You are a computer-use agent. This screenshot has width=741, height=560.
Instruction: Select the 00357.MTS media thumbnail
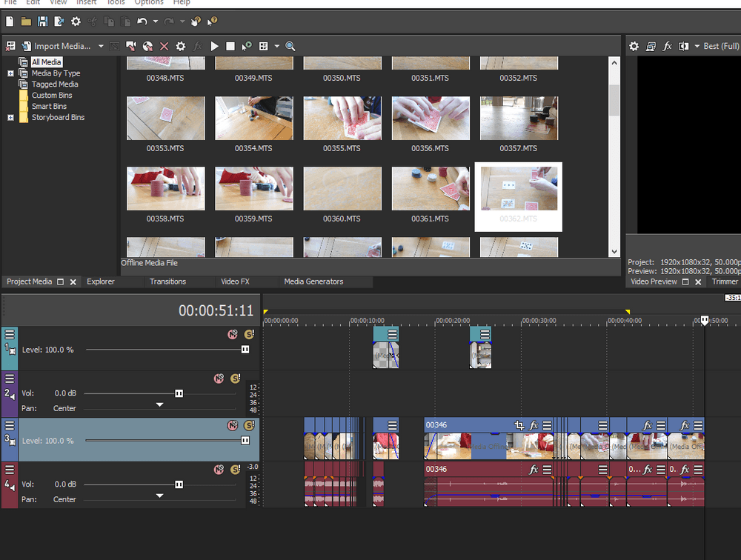coord(519,119)
